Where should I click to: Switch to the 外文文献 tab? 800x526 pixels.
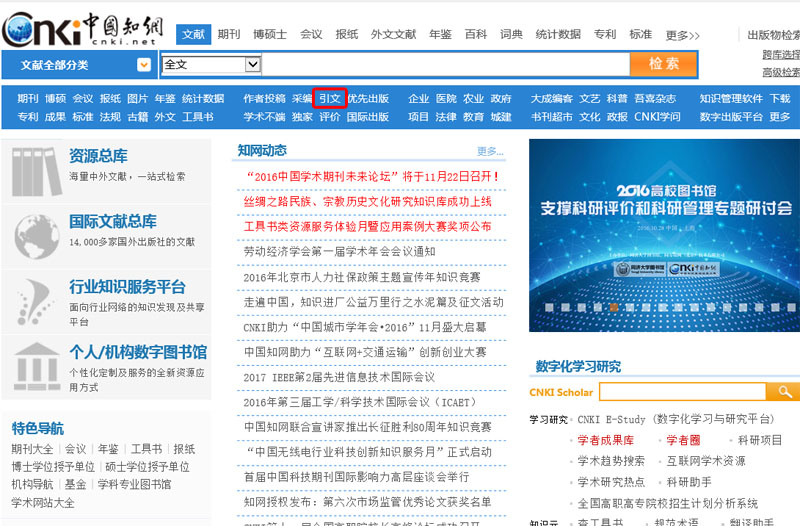click(393, 34)
